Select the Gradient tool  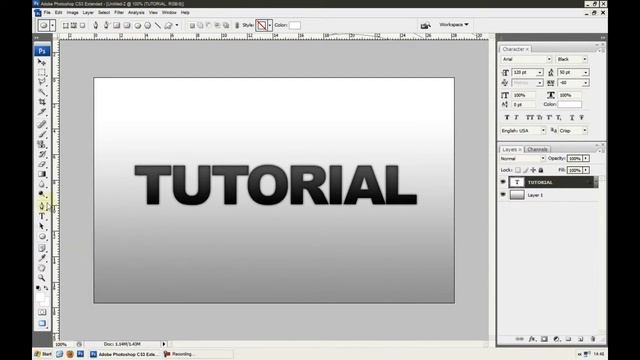42,174
